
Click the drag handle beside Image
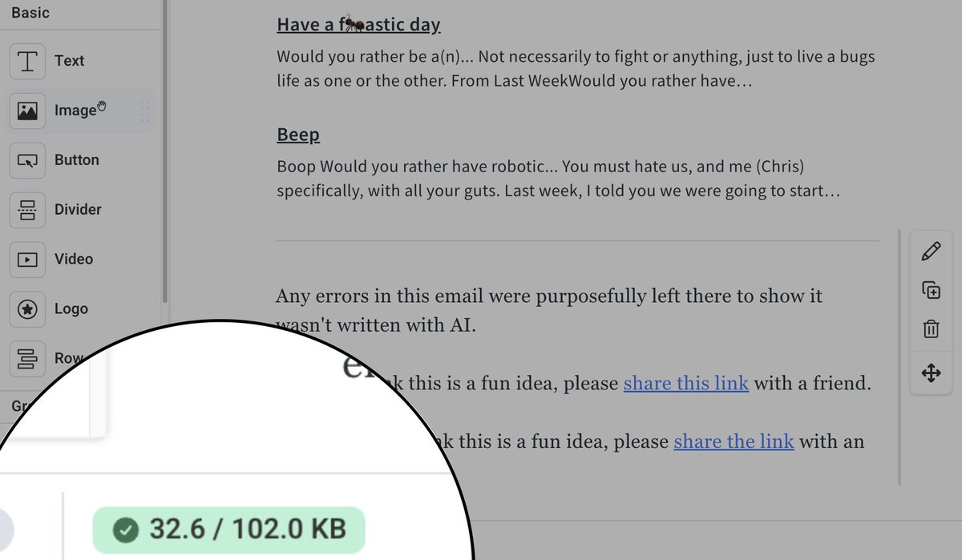click(145, 111)
